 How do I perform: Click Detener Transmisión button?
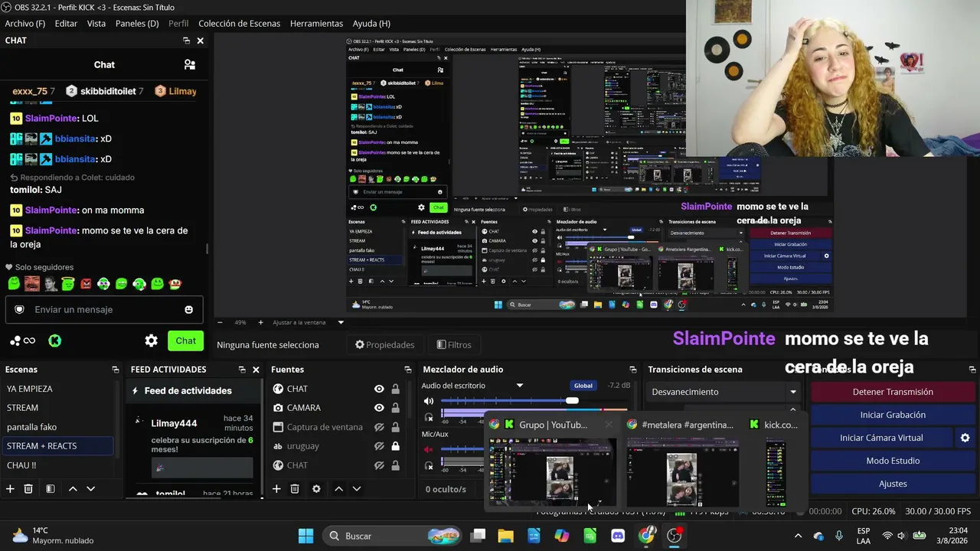pyautogui.click(x=893, y=392)
